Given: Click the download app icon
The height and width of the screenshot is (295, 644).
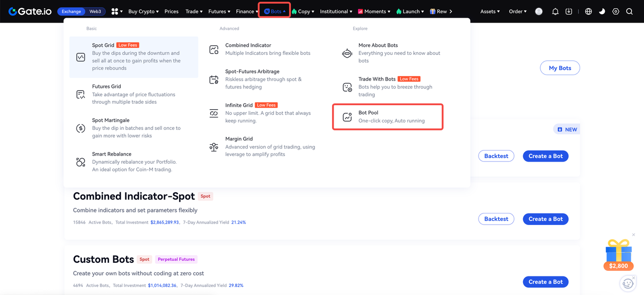Looking at the screenshot, I should (569, 12).
